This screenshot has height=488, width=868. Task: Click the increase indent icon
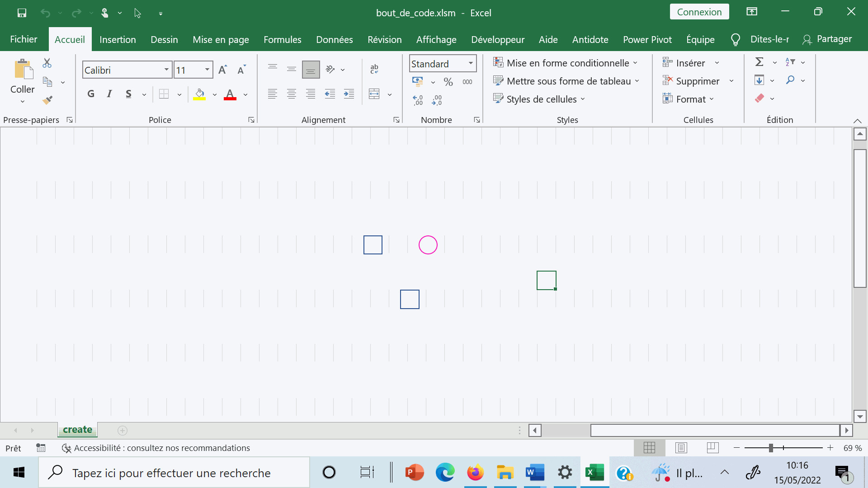coord(349,94)
